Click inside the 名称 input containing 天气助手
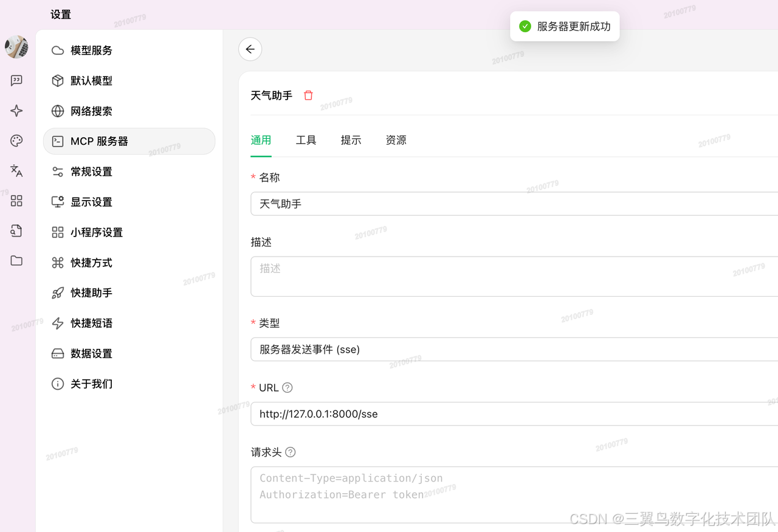This screenshot has height=532, width=778. tap(425, 203)
